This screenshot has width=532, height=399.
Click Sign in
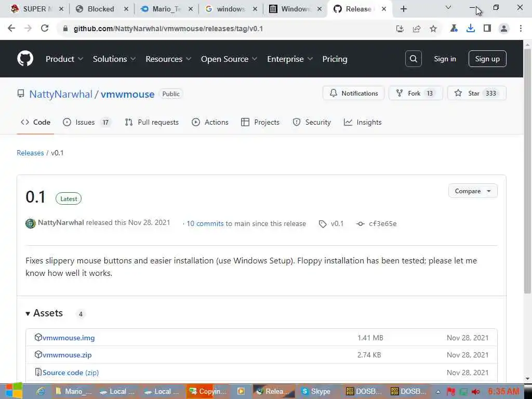click(445, 59)
